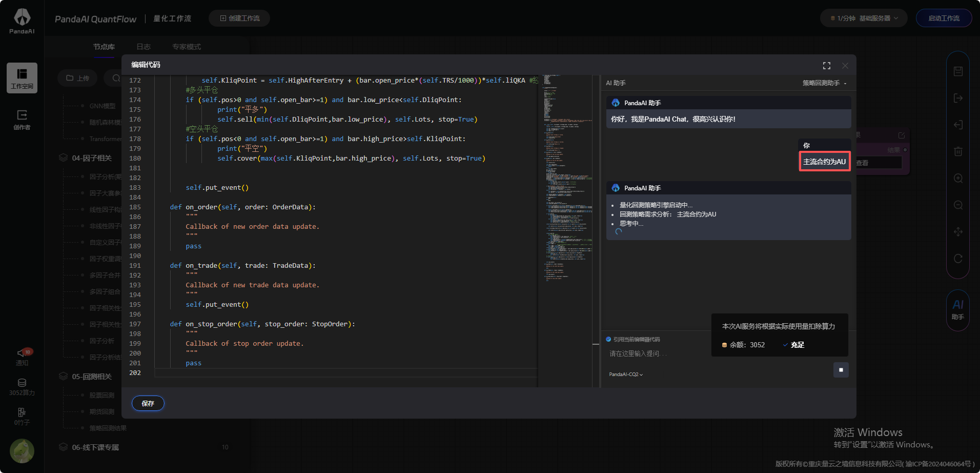Viewport: 980px width, 473px height.
Task: Open the 工作空间 workspace section
Action: [x=22, y=78]
